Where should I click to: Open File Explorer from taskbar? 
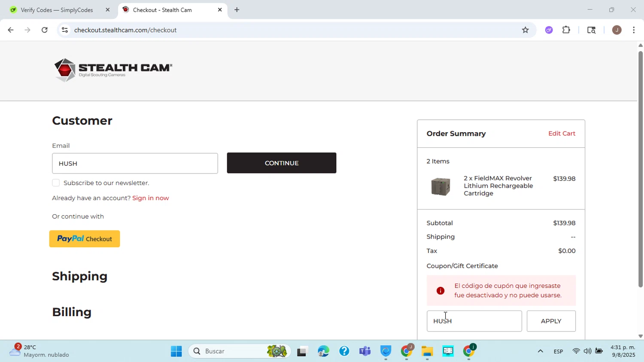(x=427, y=351)
